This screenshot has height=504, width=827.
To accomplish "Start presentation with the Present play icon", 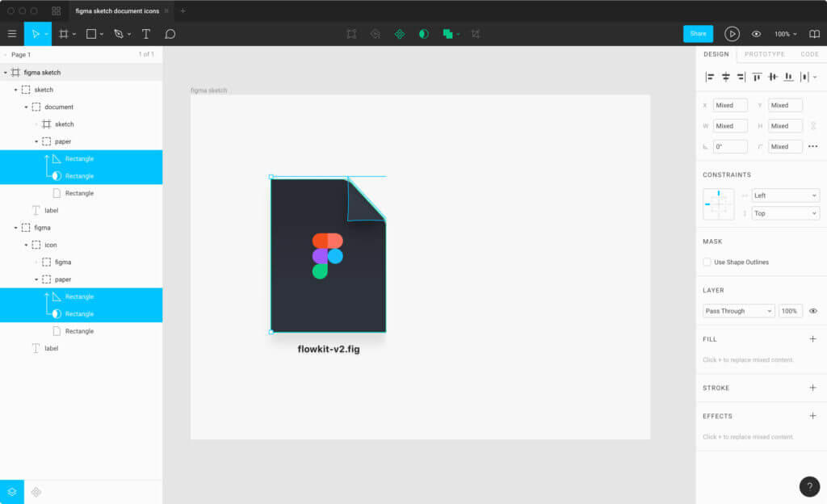I will [x=732, y=34].
